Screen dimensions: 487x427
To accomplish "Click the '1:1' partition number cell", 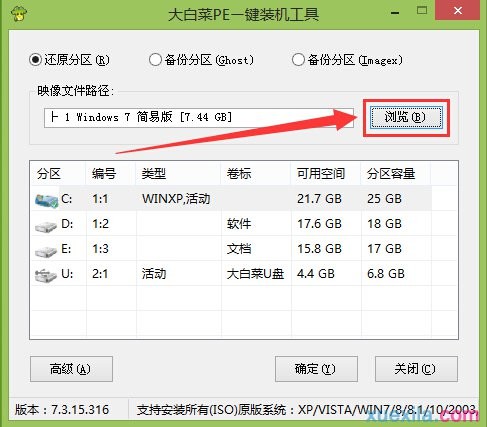I will pos(100,199).
